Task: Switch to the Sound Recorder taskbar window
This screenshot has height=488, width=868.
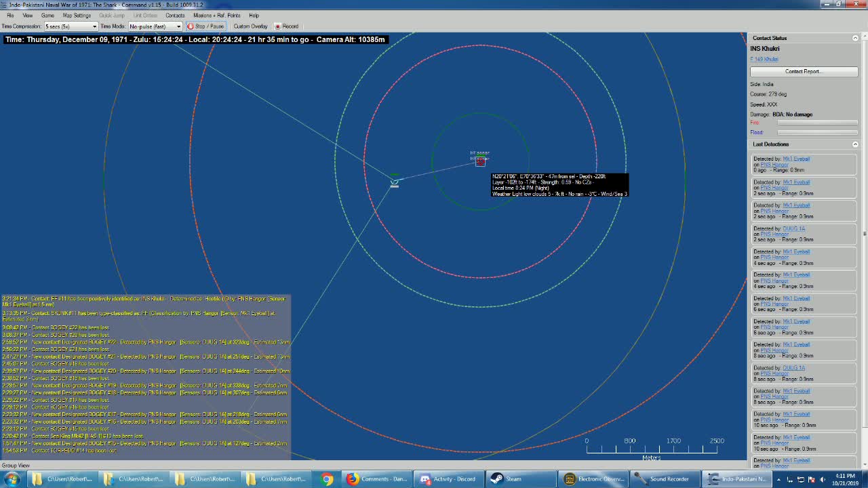Action: 664,479
